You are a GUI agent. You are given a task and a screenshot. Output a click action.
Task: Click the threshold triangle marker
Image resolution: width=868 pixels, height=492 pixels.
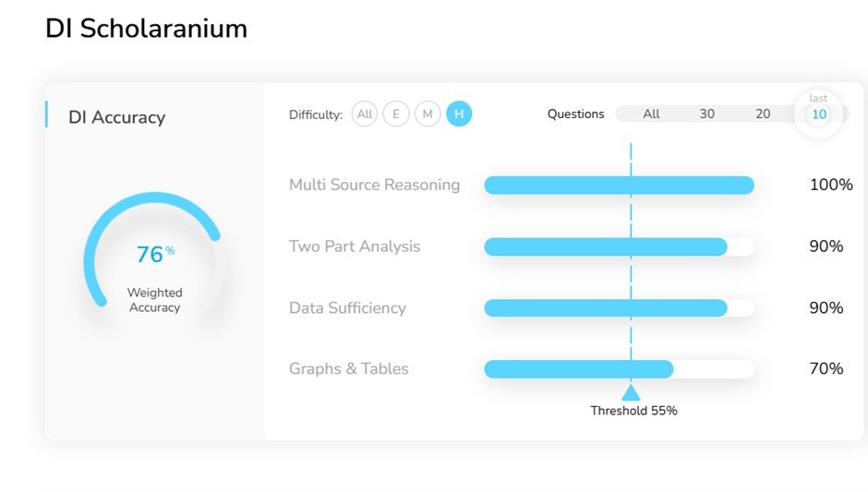pos(631,392)
